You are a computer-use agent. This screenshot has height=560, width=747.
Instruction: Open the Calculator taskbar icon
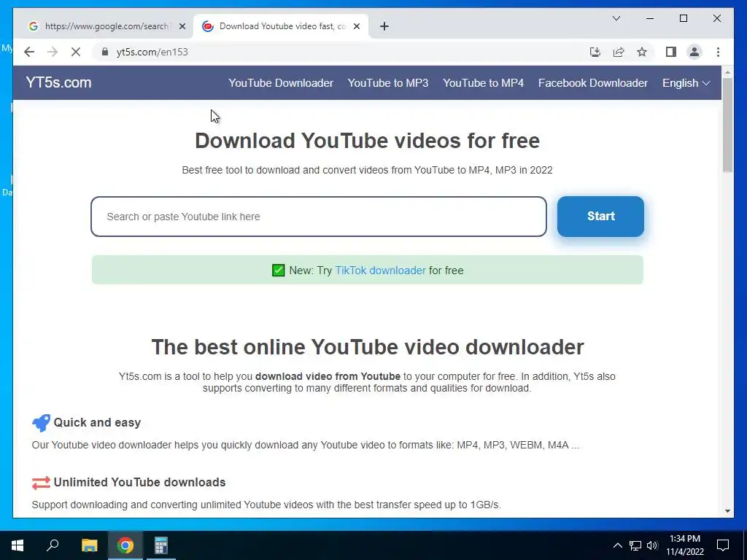[161, 545]
